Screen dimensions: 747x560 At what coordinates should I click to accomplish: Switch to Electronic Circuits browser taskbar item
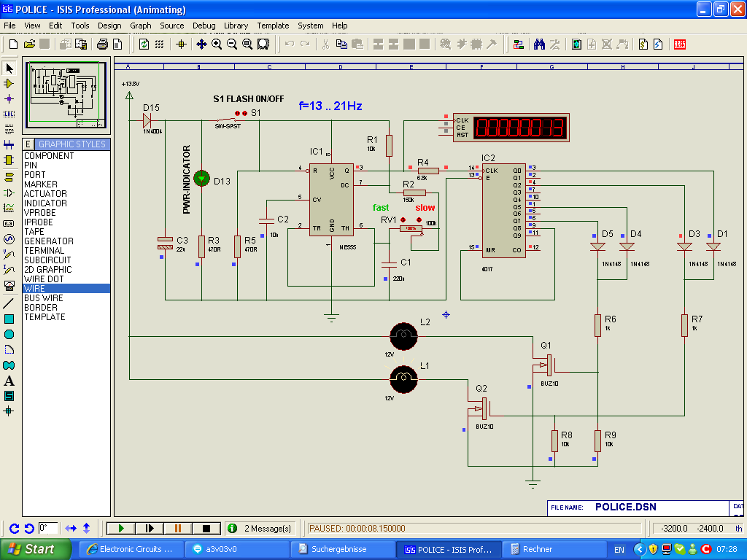click(x=131, y=549)
